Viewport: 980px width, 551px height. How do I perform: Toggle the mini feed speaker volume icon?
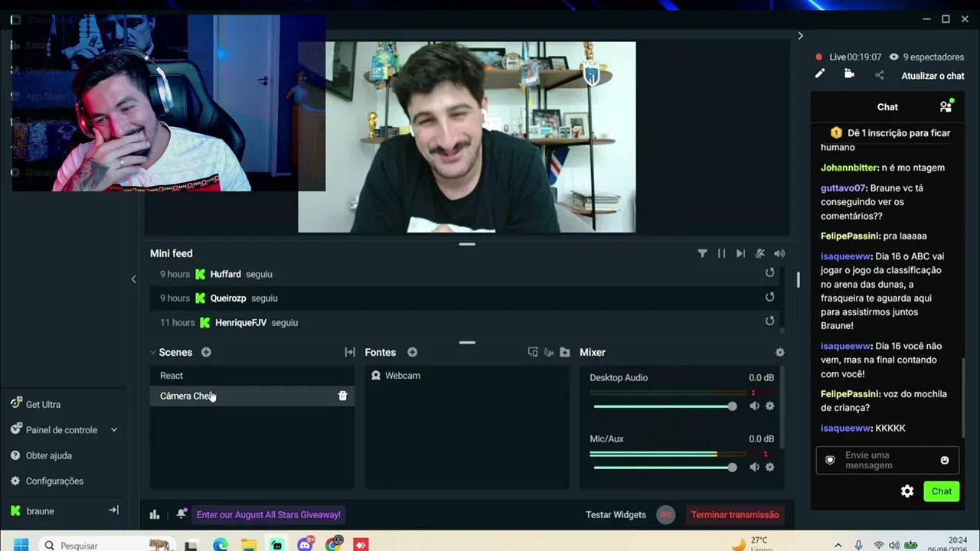click(x=779, y=253)
